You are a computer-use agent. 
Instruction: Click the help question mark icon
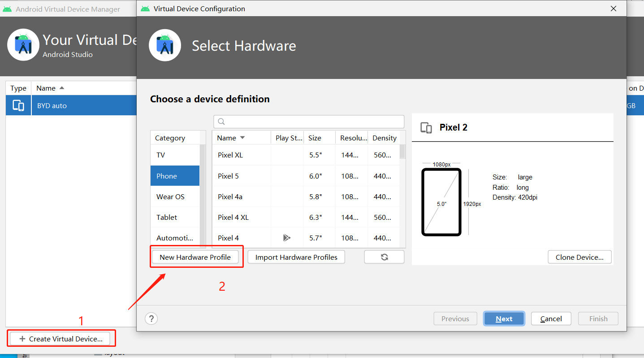(x=151, y=319)
